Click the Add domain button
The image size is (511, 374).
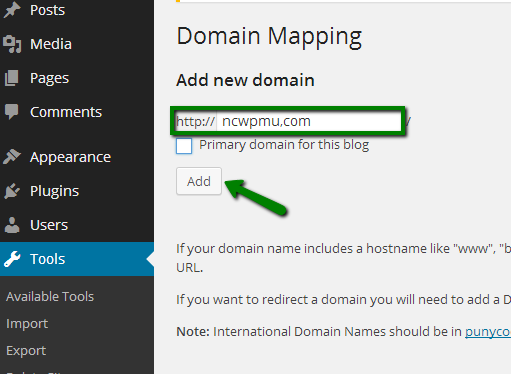tap(199, 181)
